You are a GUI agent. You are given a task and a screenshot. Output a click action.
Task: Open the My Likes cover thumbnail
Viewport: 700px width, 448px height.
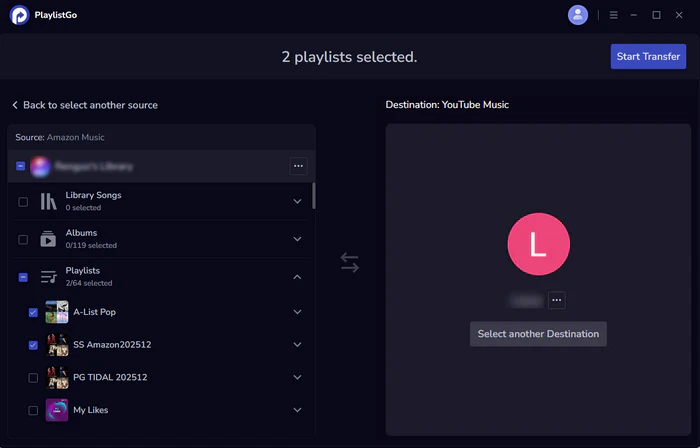tap(57, 410)
